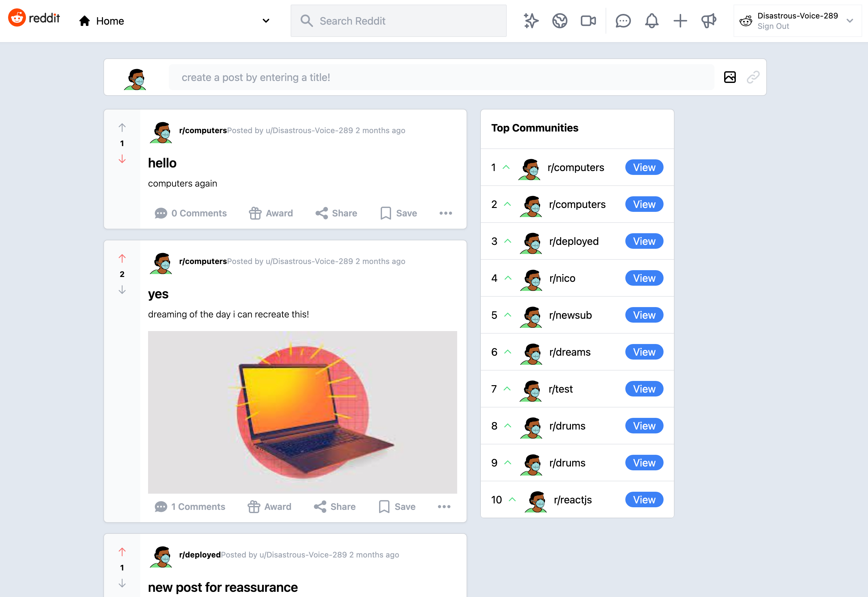Select r/reactjs community entry
This screenshot has width=868, height=597.
pyautogui.click(x=573, y=500)
